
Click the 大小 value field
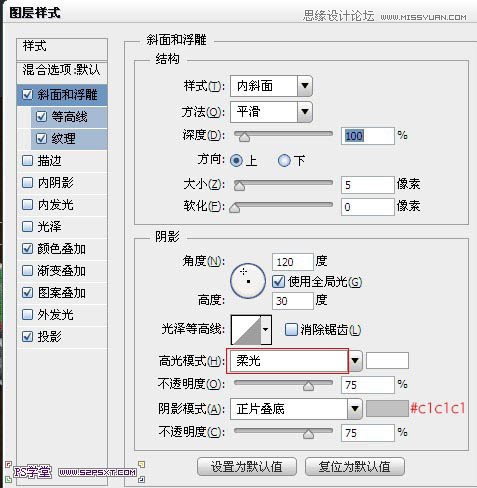coord(368,185)
